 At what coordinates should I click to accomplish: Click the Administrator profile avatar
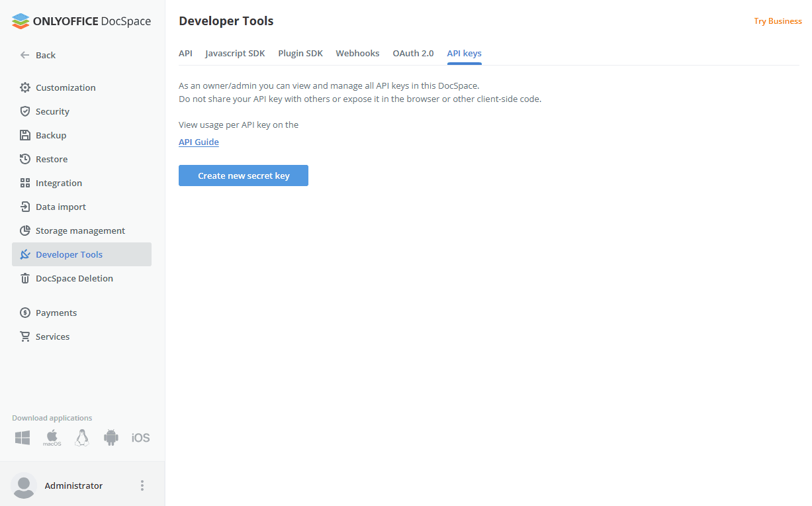24,485
